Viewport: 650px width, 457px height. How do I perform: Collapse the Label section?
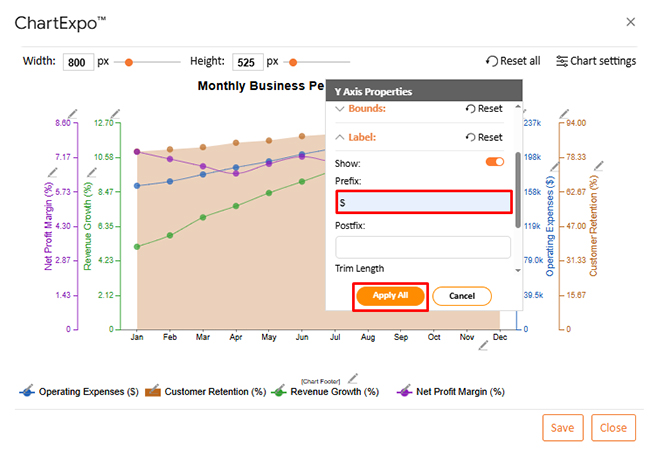coord(340,137)
